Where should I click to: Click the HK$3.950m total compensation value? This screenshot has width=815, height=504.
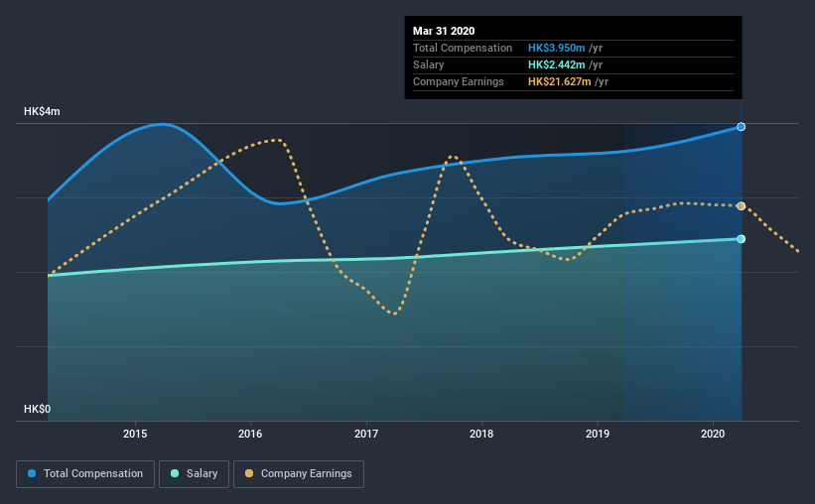tap(557, 48)
